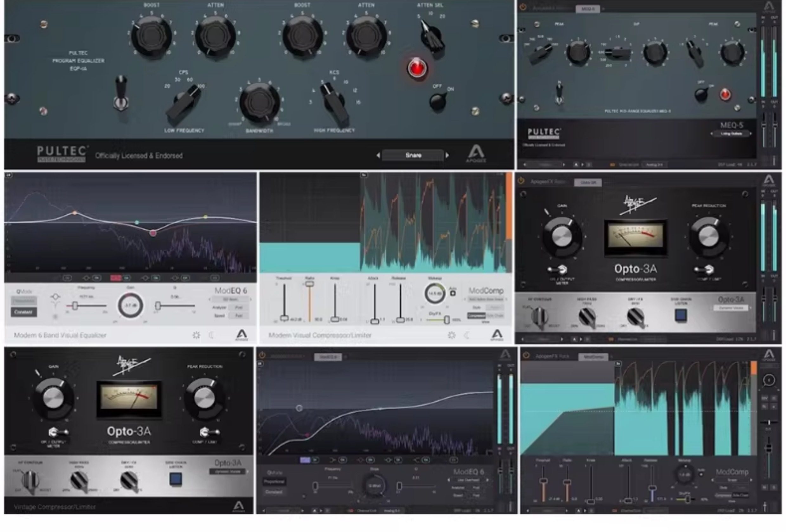Viewport: 786px width, 532px height.
Task: Click the red highlighted band button under the light ModEQ graph
Action: (x=116, y=278)
